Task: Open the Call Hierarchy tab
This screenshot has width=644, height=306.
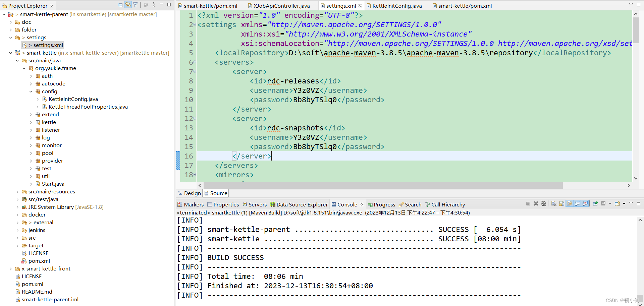Action: pyautogui.click(x=445, y=204)
